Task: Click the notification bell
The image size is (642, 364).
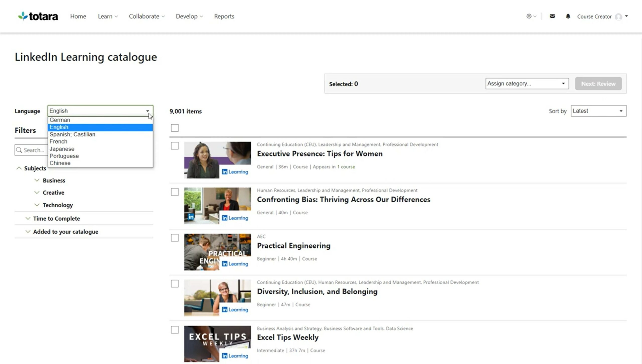Action: 568,16
